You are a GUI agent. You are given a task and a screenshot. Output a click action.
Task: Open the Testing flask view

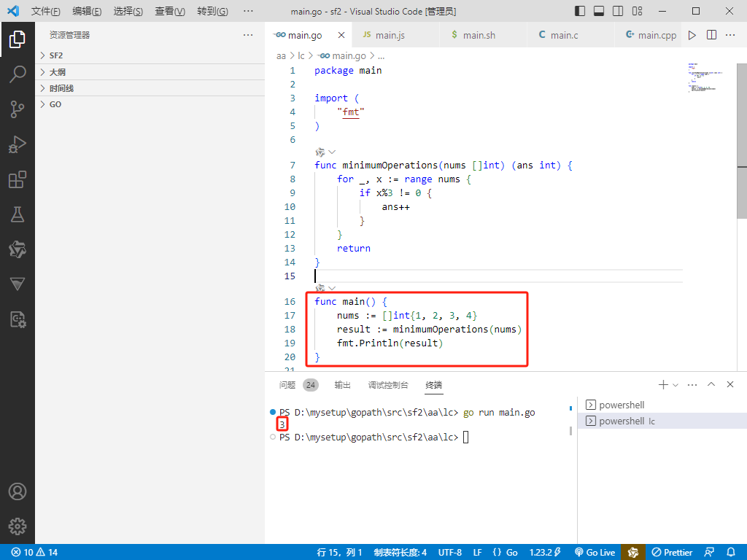(18, 214)
